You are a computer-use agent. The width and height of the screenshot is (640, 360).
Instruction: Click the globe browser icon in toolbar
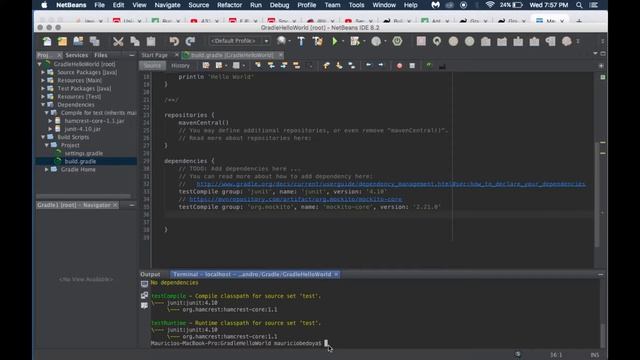click(x=281, y=41)
